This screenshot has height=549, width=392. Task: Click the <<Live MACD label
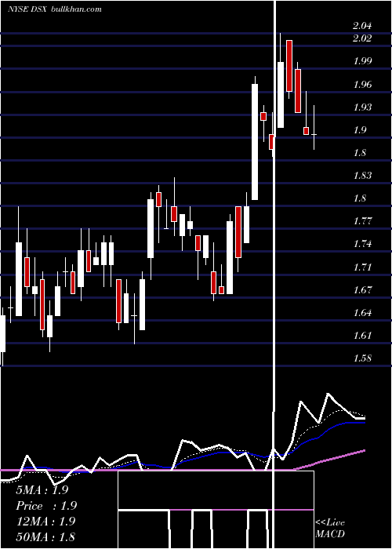[x=330, y=528]
